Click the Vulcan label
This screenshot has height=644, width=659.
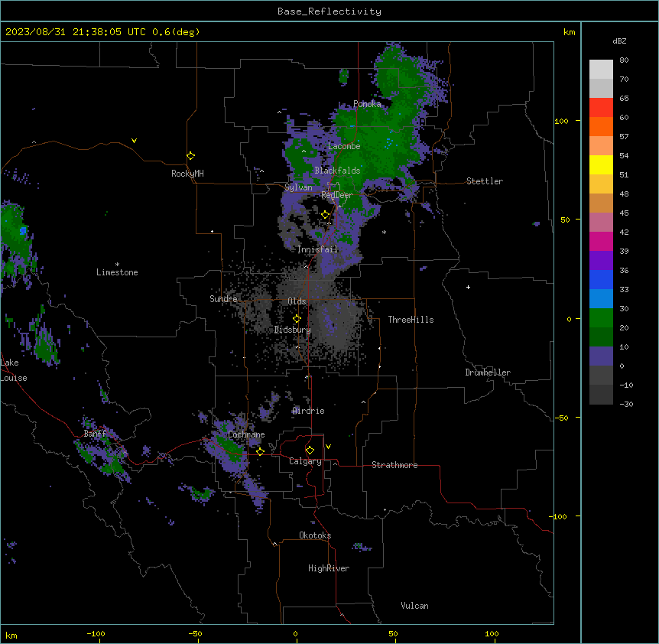(x=415, y=606)
